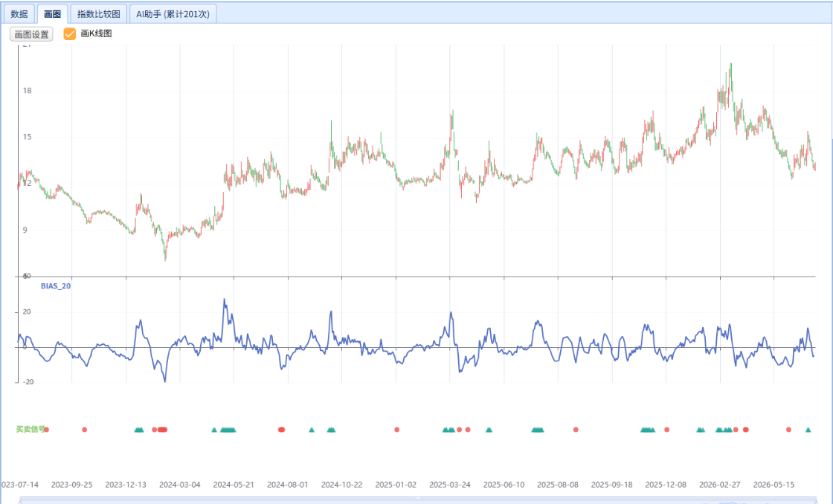Screen dimensions: 833x504
Task: Select the 画图 tab
Action: point(52,14)
